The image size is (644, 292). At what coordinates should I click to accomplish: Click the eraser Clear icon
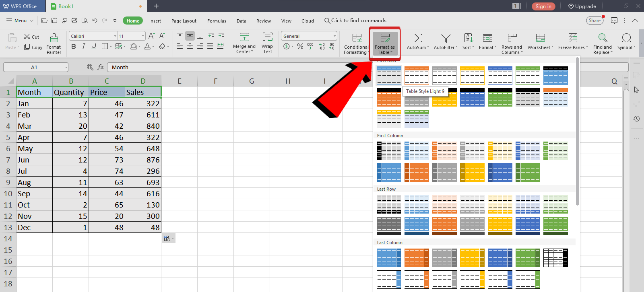(162, 46)
